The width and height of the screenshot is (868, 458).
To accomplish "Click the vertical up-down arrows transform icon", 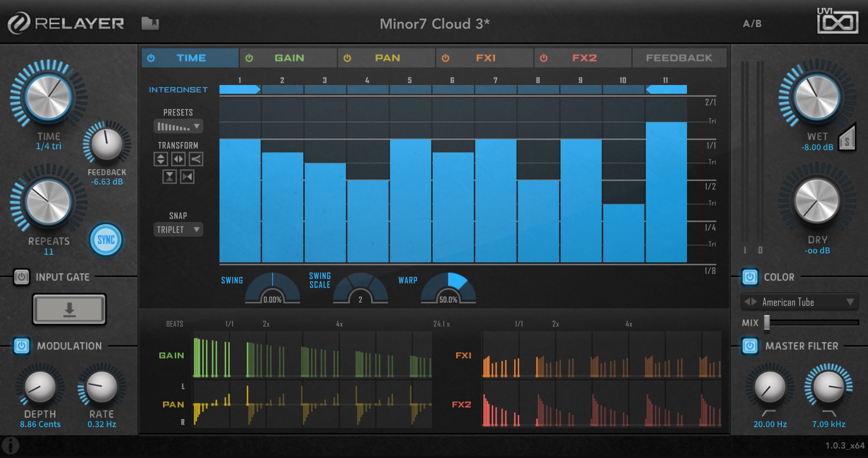I will click(160, 159).
